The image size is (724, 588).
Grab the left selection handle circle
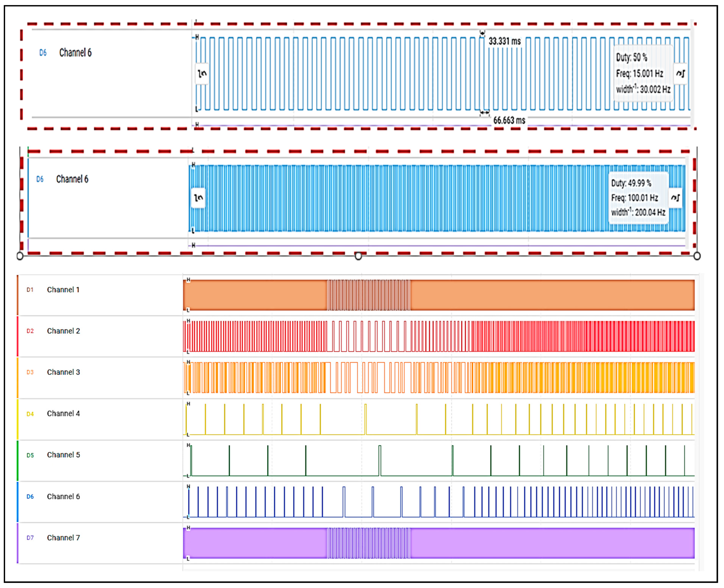[20, 256]
